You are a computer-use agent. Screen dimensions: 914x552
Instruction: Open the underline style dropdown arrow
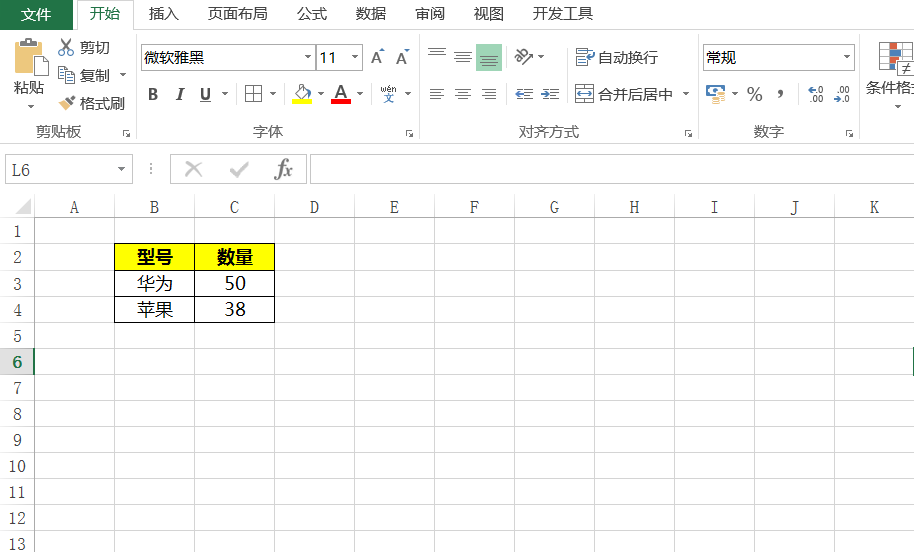coord(225,94)
